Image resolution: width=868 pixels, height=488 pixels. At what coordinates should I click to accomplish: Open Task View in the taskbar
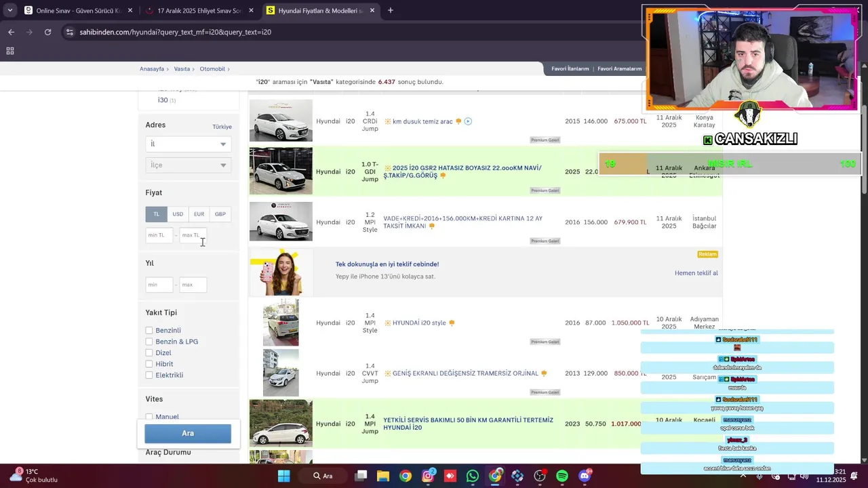pyautogui.click(x=361, y=476)
